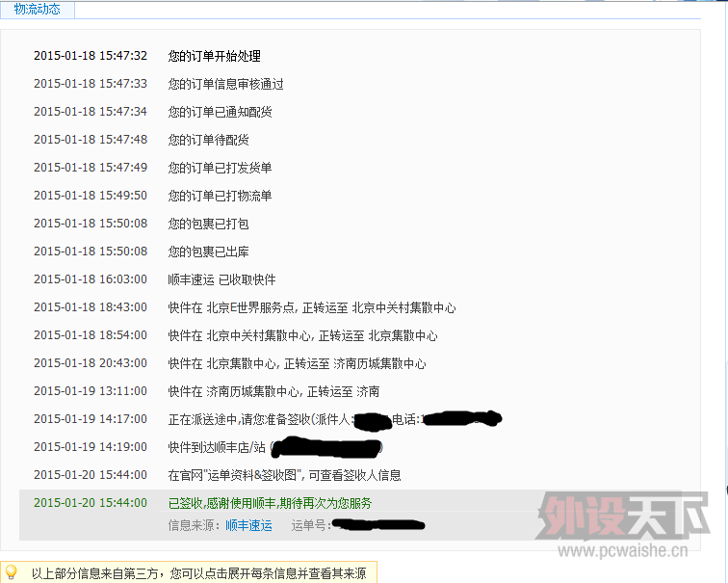Expand the 您的包裹已出库 entry

click(208, 252)
